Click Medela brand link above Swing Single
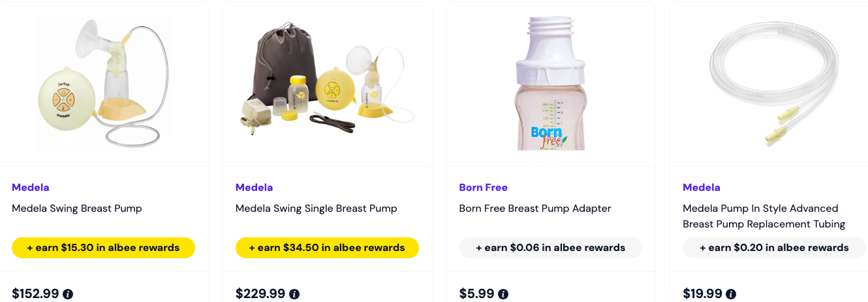868x302 pixels. (x=255, y=188)
